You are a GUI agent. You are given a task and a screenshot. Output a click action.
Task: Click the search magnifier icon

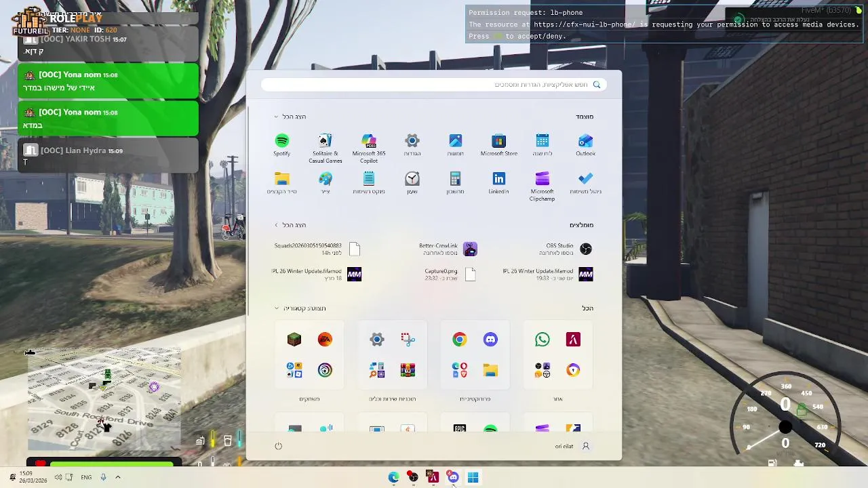[x=597, y=85]
